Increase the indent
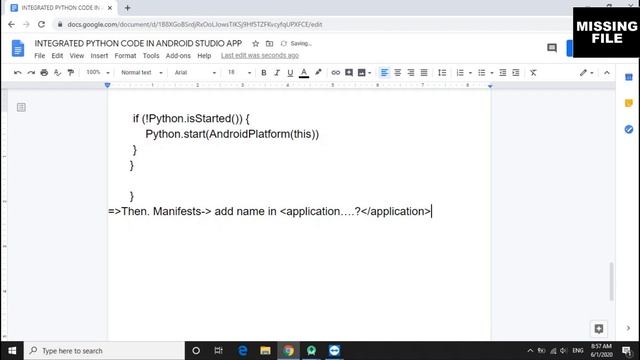This screenshot has width=640, height=360. pos(516,73)
